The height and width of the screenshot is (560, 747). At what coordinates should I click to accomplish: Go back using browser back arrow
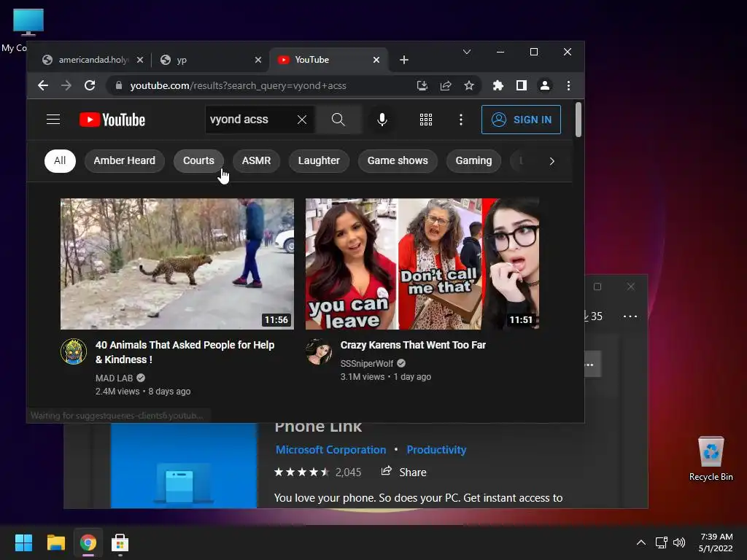pos(43,86)
